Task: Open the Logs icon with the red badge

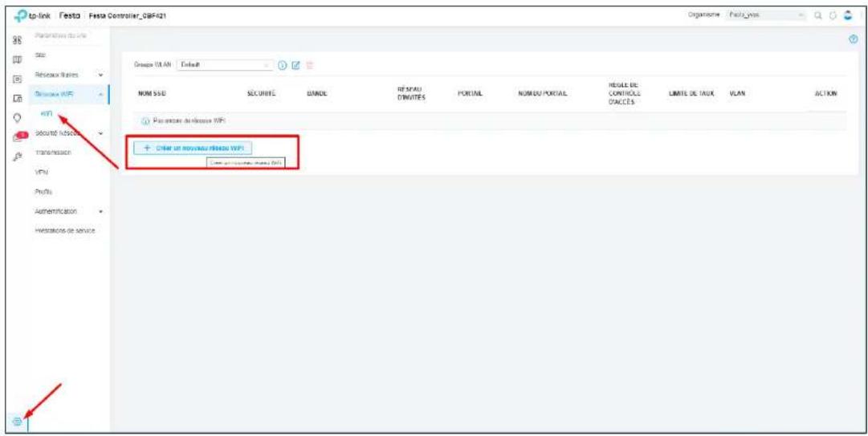Action: pyautogui.click(x=18, y=137)
